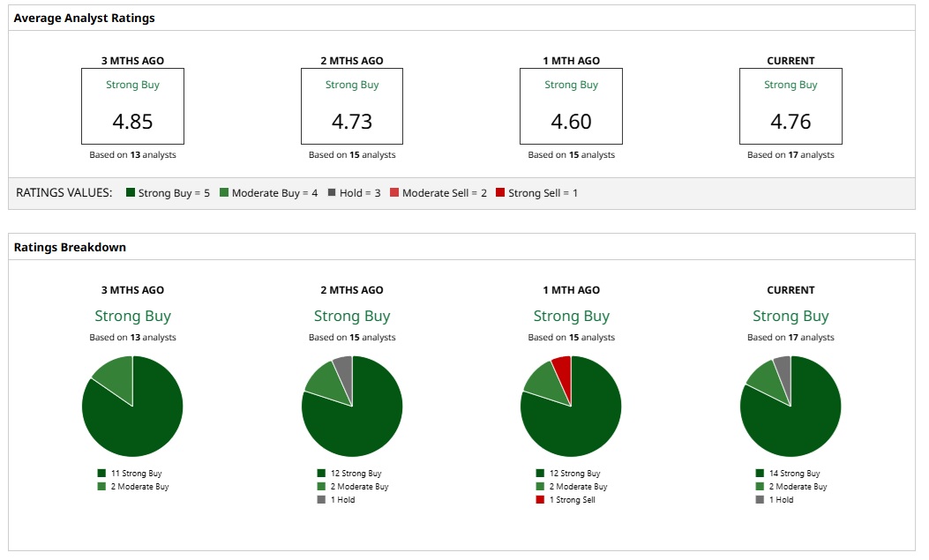Screen dimensions: 929x560
Task: Click the large Strong Buy label under CURRENT breakdown
Action: point(790,316)
